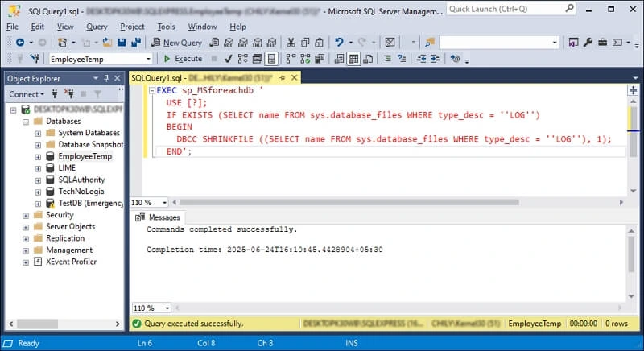Click the Execute button
The height and width of the screenshot is (351, 644).
[x=183, y=59]
